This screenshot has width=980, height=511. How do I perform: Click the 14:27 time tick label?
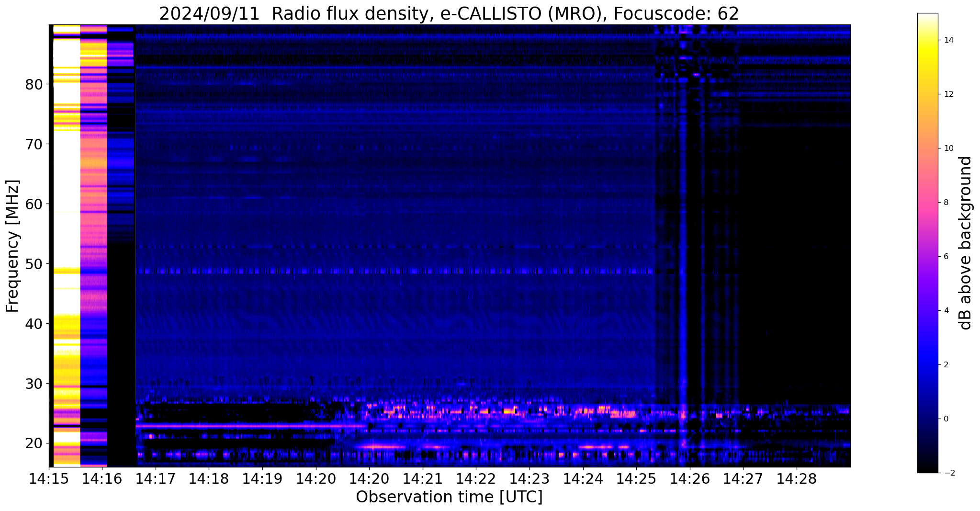pos(743,478)
